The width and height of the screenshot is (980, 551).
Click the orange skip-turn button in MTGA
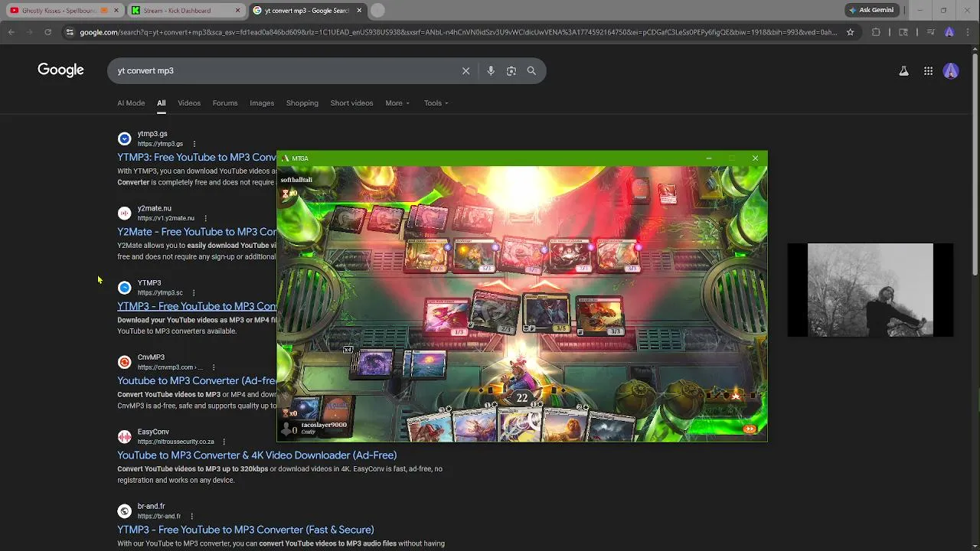point(750,429)
